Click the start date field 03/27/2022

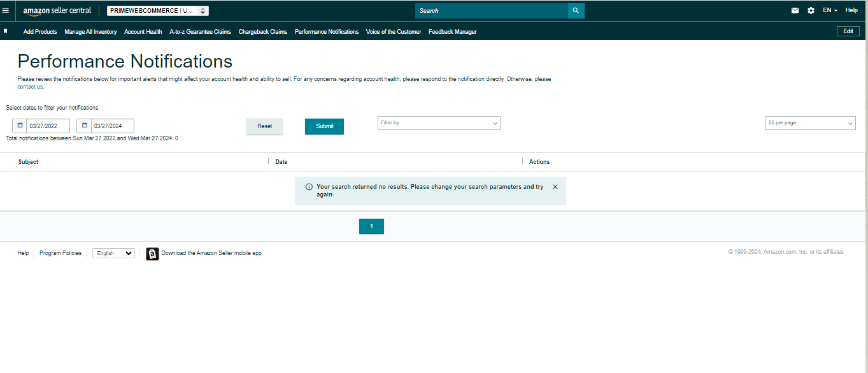coord(48,126)
